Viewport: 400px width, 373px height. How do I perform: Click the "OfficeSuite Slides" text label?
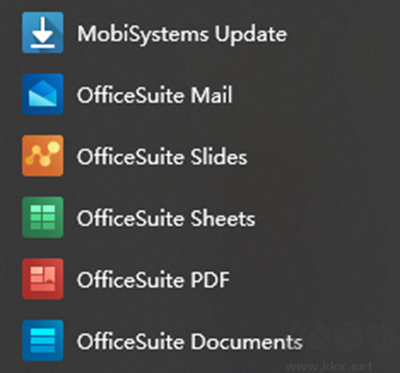click(162, 156)
